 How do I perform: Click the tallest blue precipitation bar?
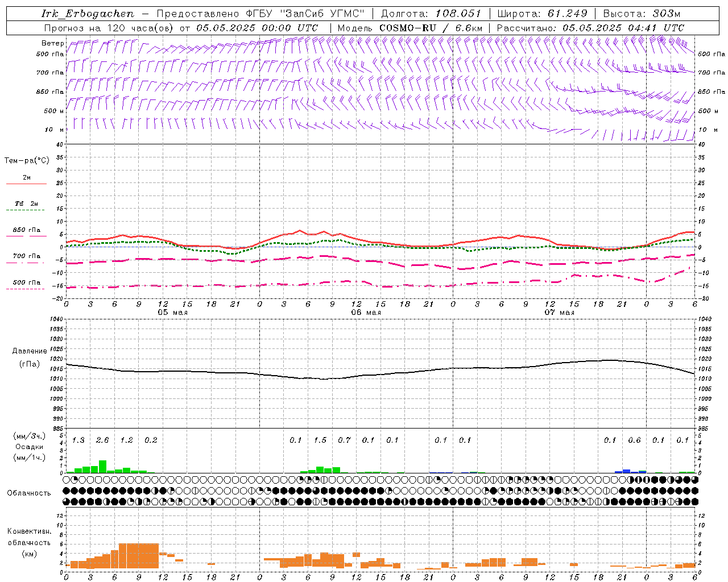[x=626, y=471]
